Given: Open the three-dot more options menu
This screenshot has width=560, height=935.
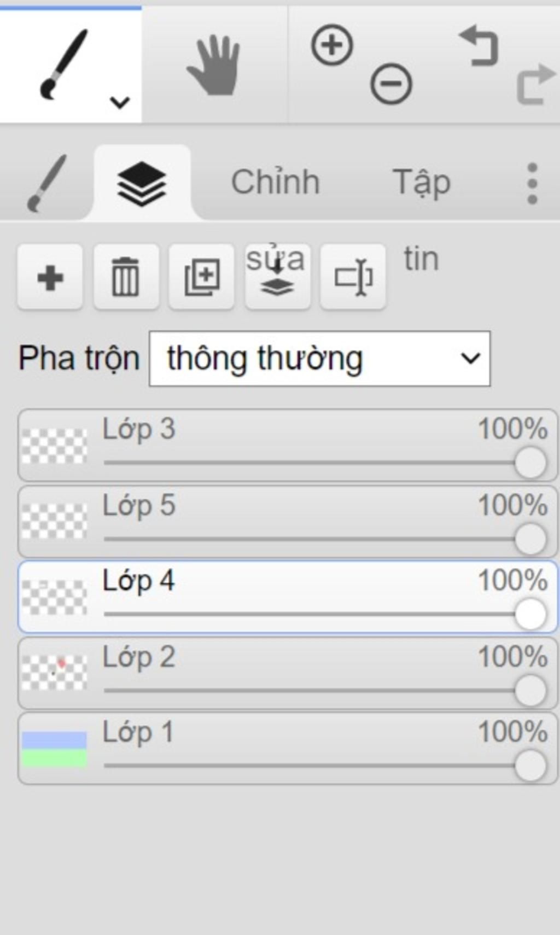Looking at the screenshot, I should 532,183.
